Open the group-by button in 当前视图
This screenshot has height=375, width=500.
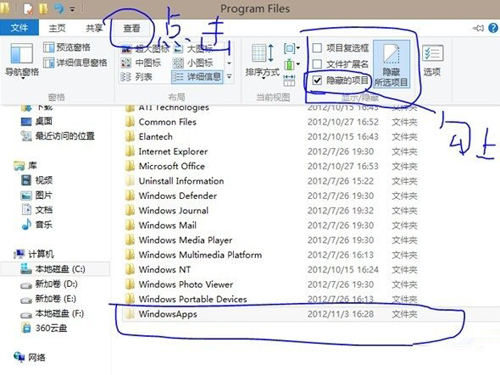coord(292,49)
